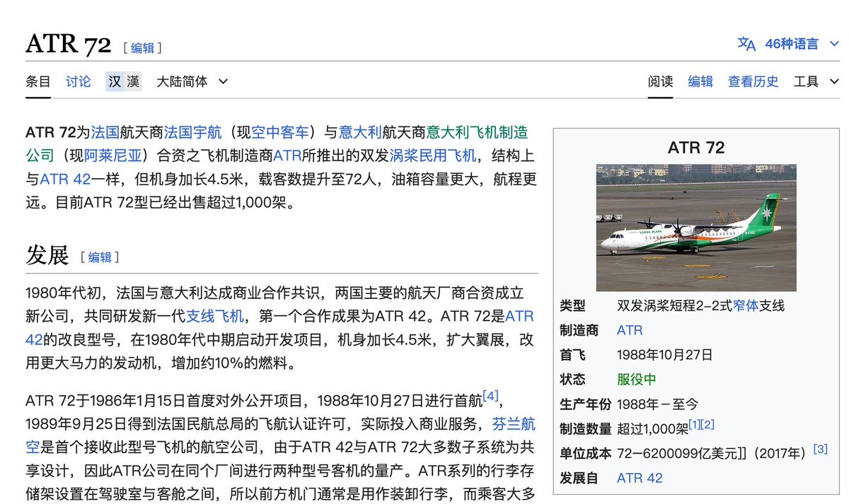Switch to the 条目 tab

38,81
